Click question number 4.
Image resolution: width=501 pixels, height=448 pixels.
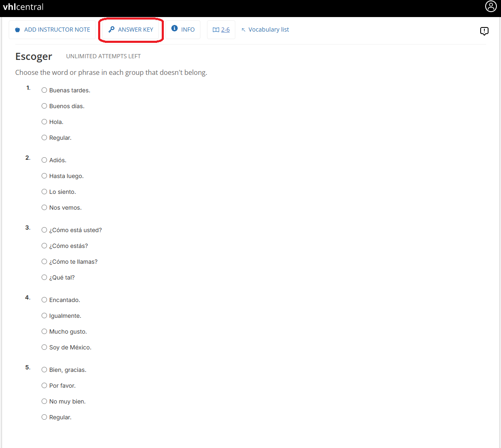[x=28, y=297]
